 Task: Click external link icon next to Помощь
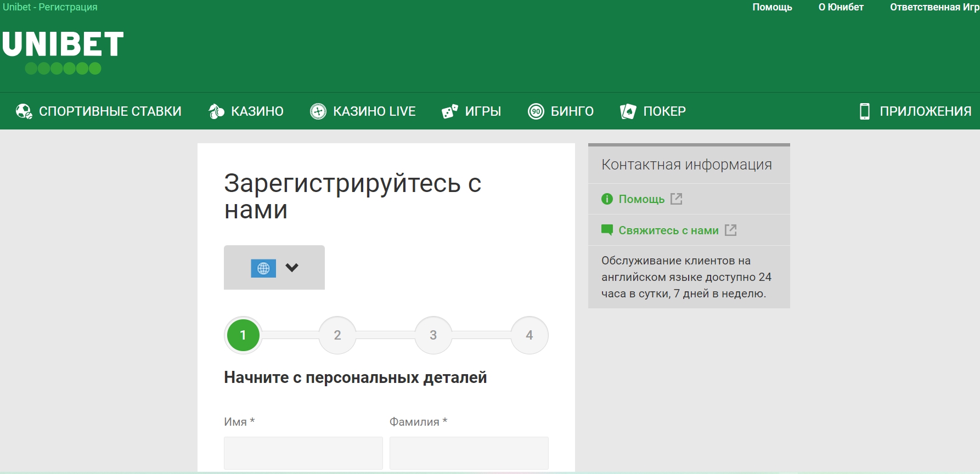pos(677,199)
